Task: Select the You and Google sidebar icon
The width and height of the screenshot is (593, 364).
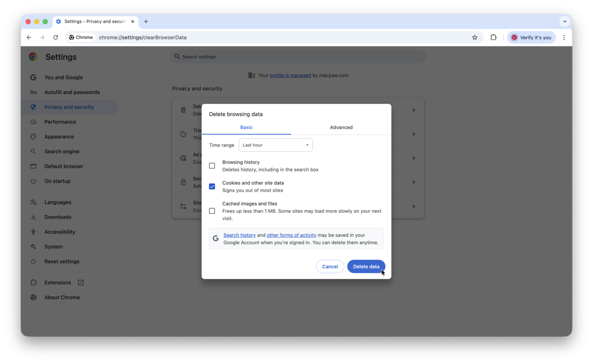Action: click(x=33, y=77)
